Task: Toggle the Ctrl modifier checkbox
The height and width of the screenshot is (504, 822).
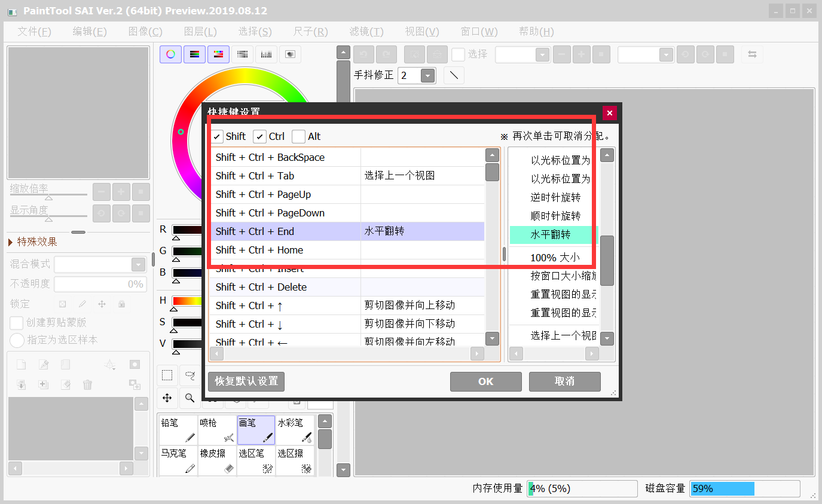Action: tap(259, 136)
